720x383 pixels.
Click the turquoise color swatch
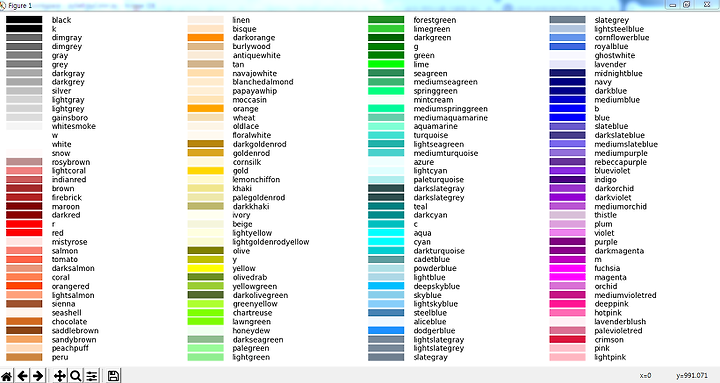pos(386,135)
